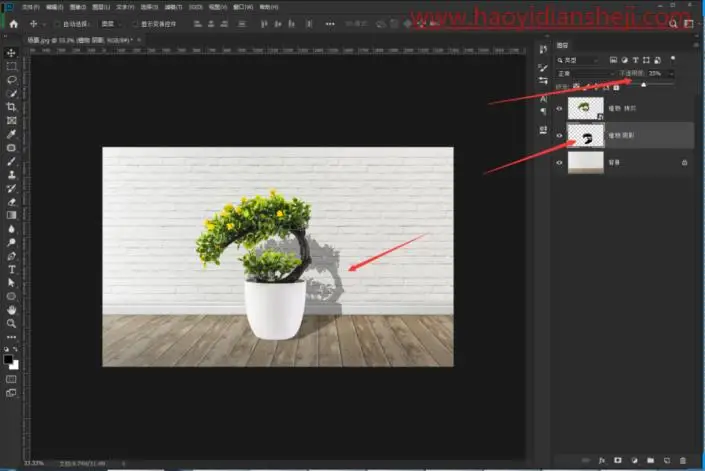The image size is (705, 471).
Task: Select the Horizontal Type tool
Action: (11, 270)
